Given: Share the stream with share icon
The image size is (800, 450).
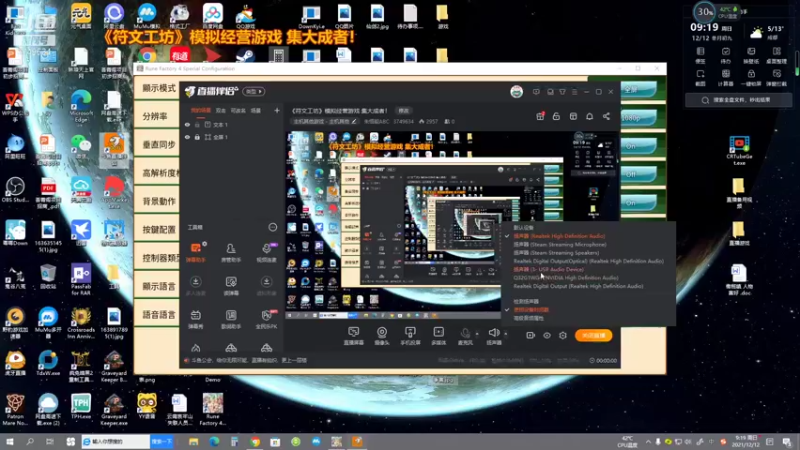Looking at the screenshot, I should [606, 116].
